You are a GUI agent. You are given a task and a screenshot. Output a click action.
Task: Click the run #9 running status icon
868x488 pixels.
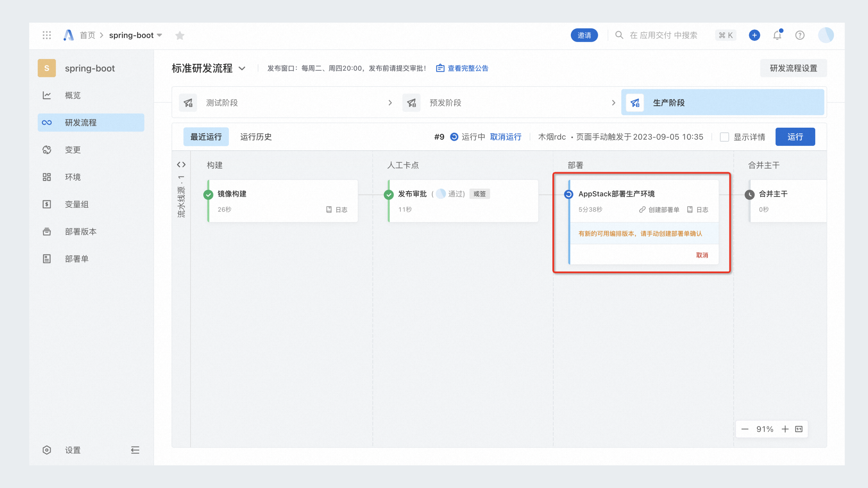click(454, 137)
